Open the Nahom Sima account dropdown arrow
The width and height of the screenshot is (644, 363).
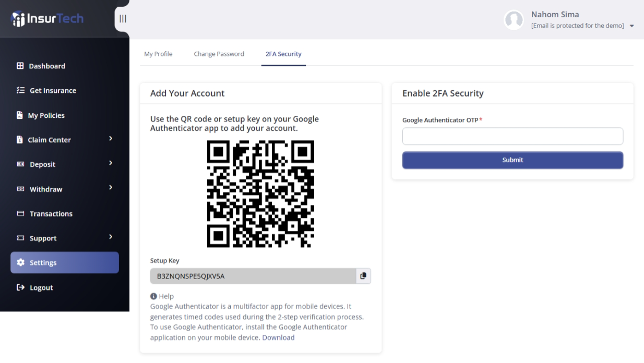pyautogui.click(x=632, y=26)
